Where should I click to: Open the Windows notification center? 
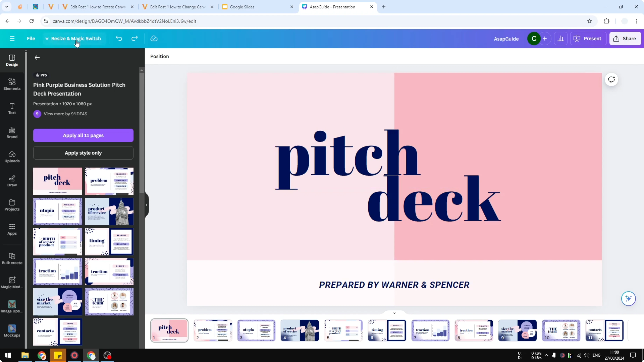633,355
